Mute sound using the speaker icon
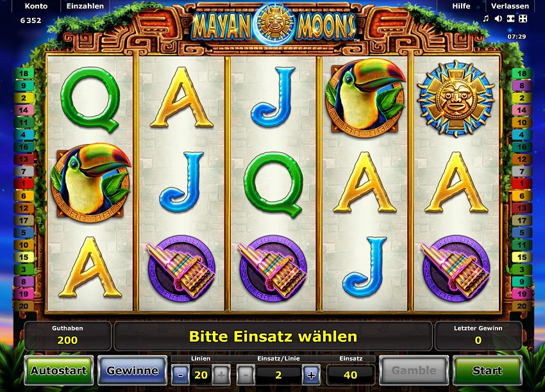 498,19
